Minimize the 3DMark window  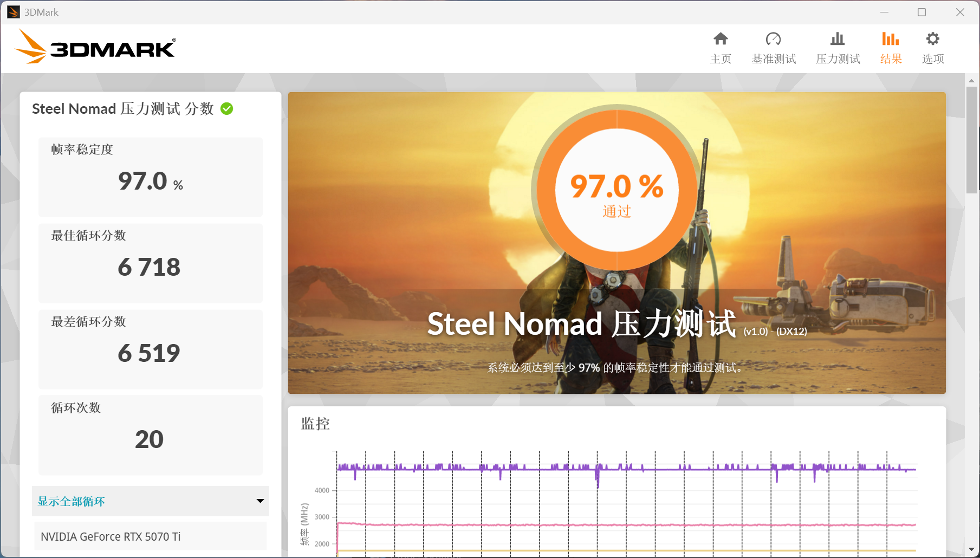click(x=884, y=12)
